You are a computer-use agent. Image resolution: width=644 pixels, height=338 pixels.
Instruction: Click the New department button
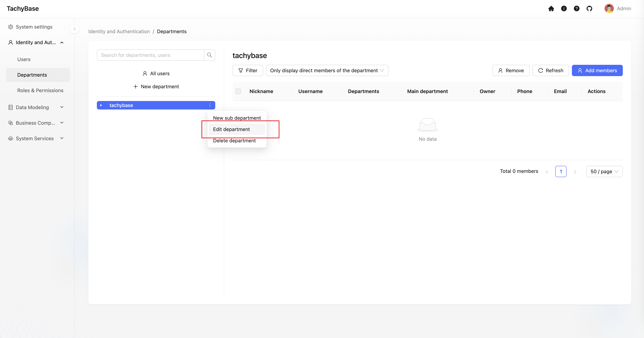pyautogui.click(x=156, y=86)
